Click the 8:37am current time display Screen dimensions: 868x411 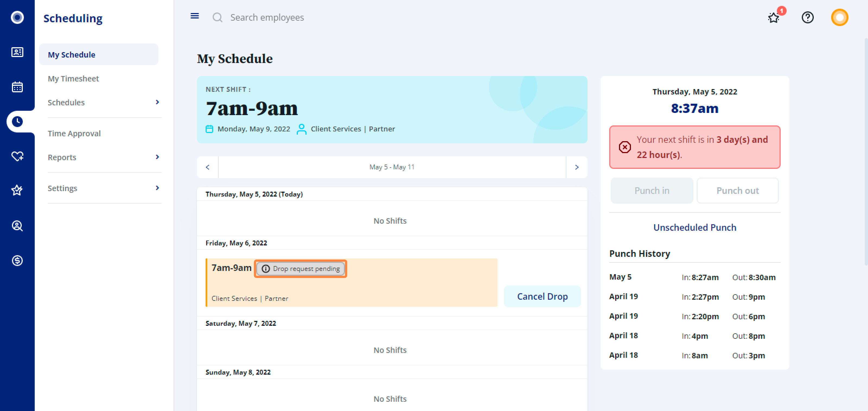tap(694, 109)
